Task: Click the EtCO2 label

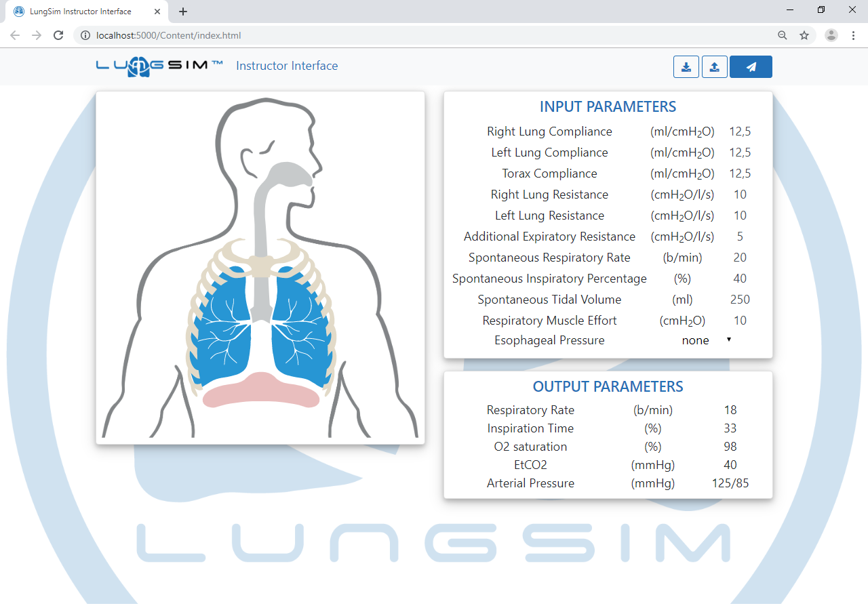Action: click(x=530, y=465)
